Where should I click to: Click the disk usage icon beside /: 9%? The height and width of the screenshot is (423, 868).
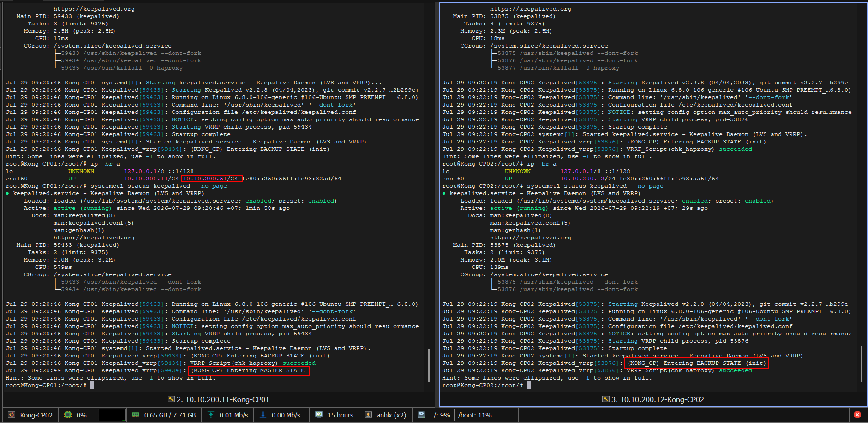(421, 415)
